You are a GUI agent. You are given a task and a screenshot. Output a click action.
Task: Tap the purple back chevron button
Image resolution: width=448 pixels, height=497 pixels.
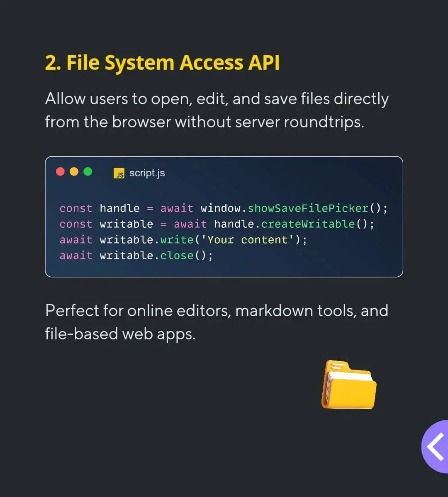pos(436,446)
